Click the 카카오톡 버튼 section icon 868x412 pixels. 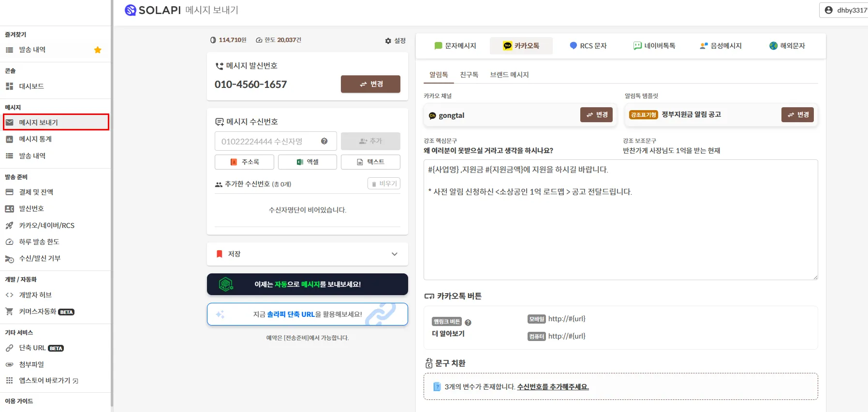429,297
